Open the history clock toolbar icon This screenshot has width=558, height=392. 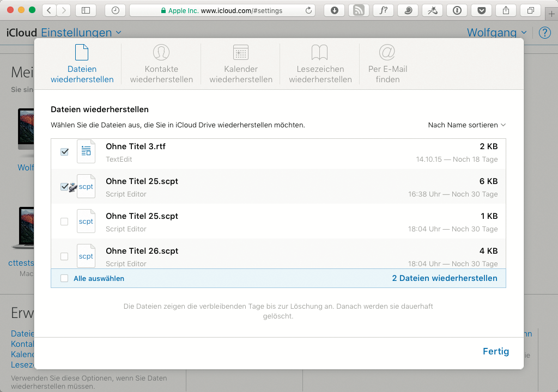(116, 10)
